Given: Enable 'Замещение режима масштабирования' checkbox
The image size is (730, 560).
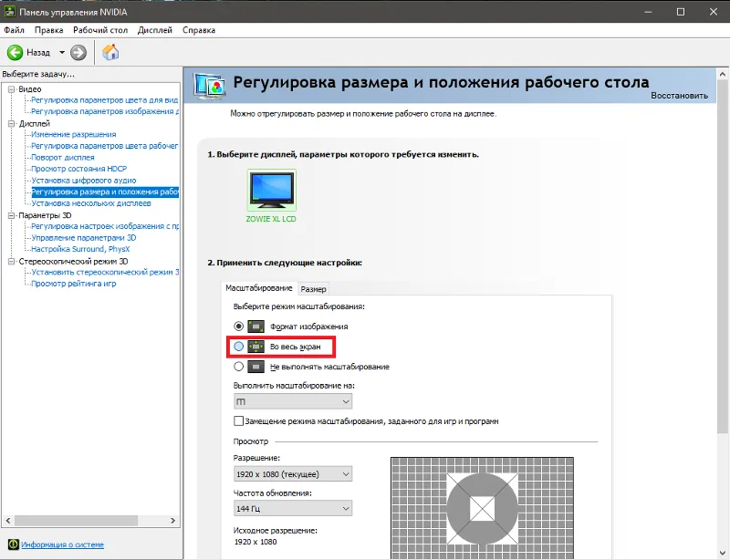Looking at the screenshot, I should pos(238,420).
